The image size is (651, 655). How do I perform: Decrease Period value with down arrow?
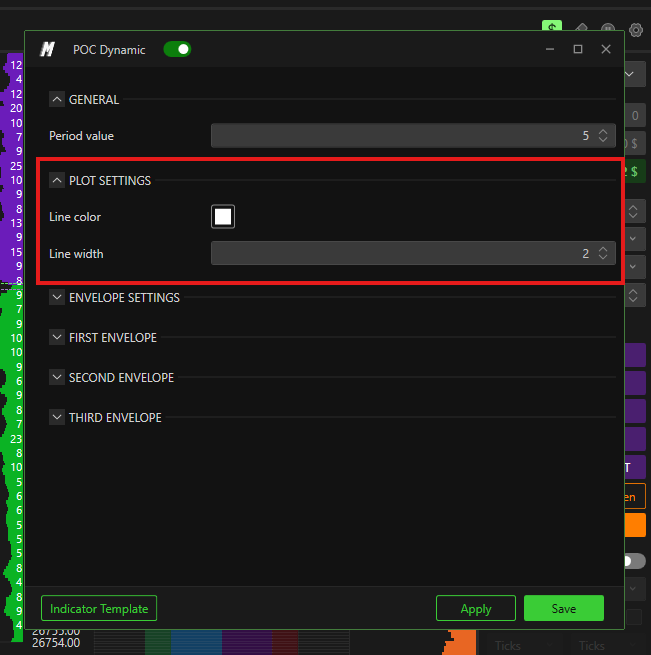click(x=603, y=140)
